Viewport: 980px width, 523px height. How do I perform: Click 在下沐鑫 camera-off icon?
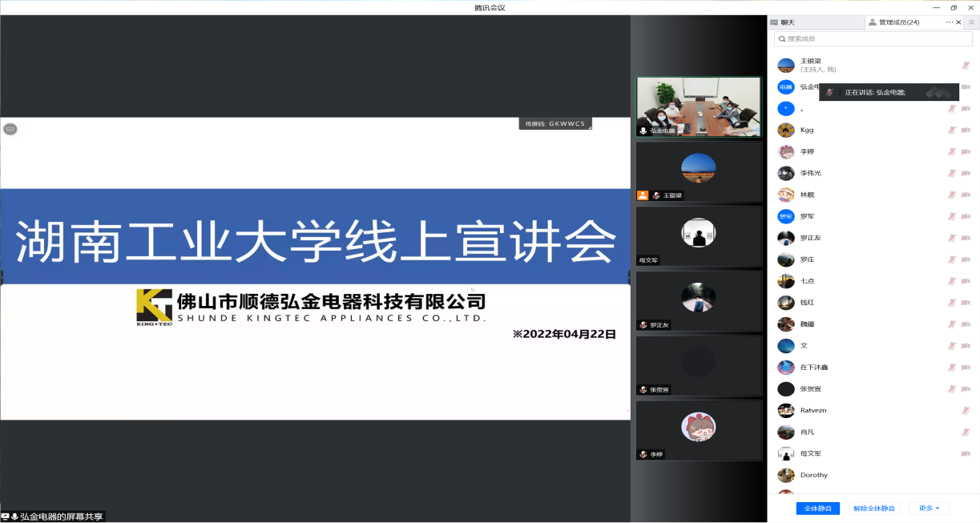tap(966, 368)
